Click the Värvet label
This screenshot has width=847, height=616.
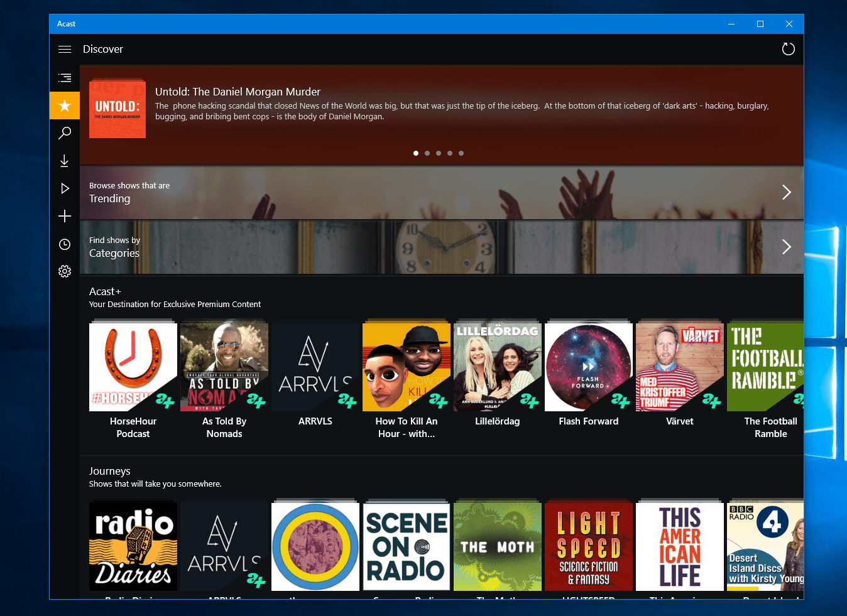click(680, 421)
